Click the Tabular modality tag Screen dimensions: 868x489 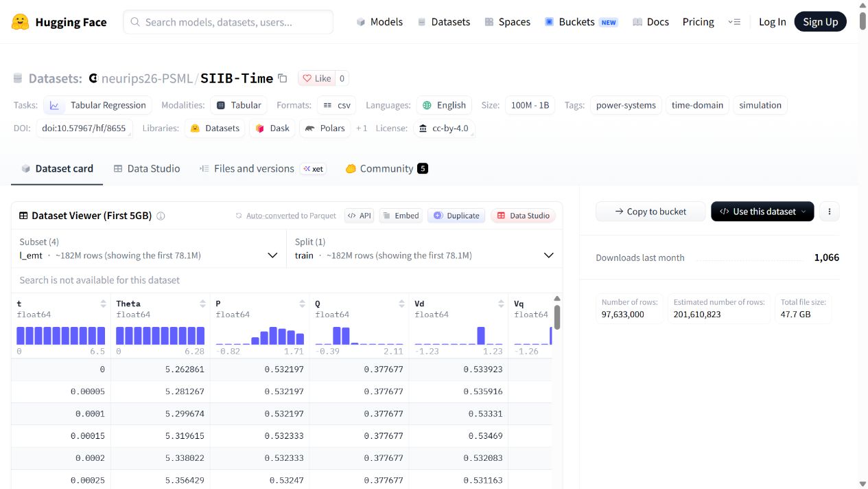[x=239, y=105]
